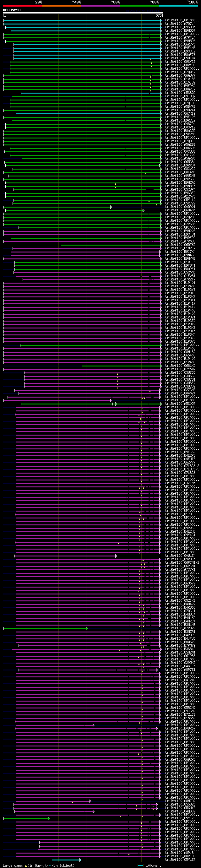Select the UniRef100_A7QF33 label

tap(180, 103)
